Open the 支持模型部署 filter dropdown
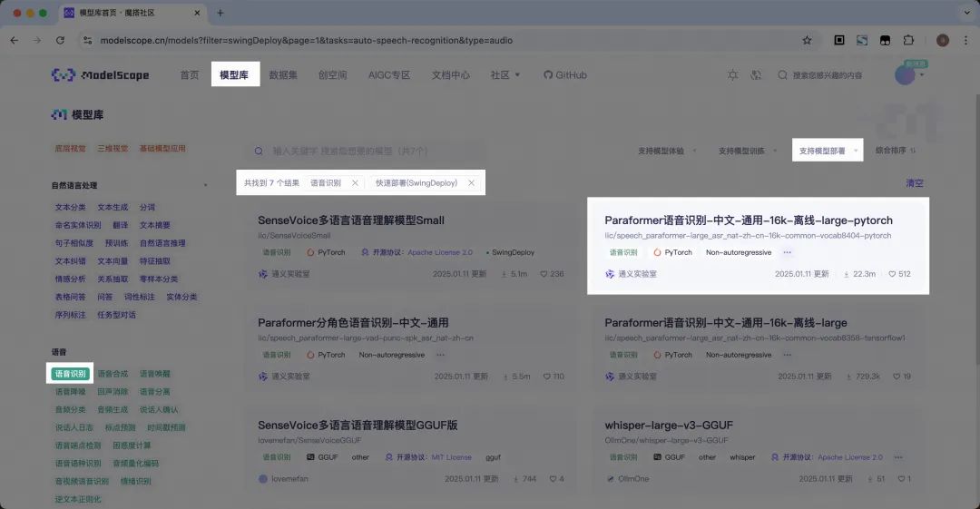Screen dimensions: 980x509 pos(828,151)
